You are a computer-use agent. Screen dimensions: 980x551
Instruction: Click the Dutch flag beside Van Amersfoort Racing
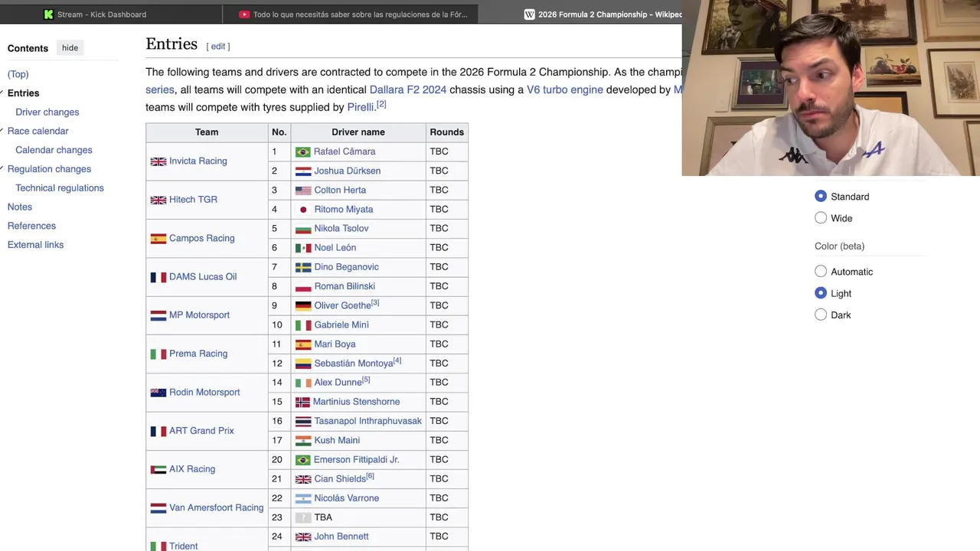[x=158, y=508]
